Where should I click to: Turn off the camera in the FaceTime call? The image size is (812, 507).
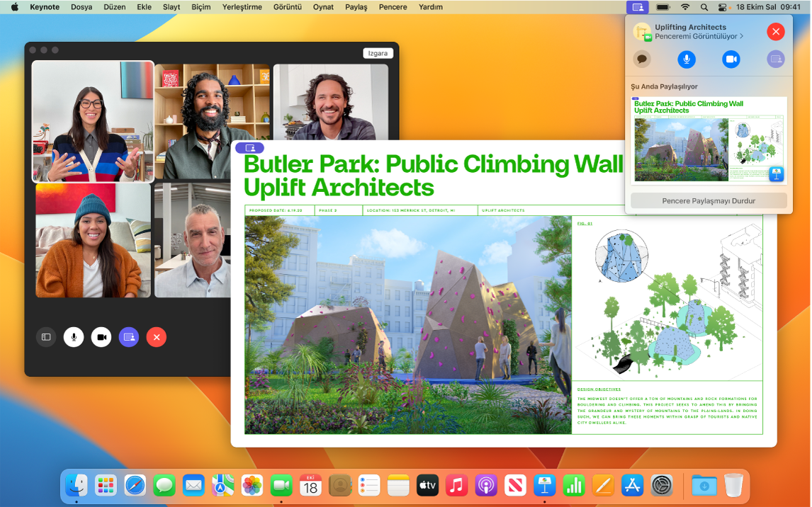[101, 337]
